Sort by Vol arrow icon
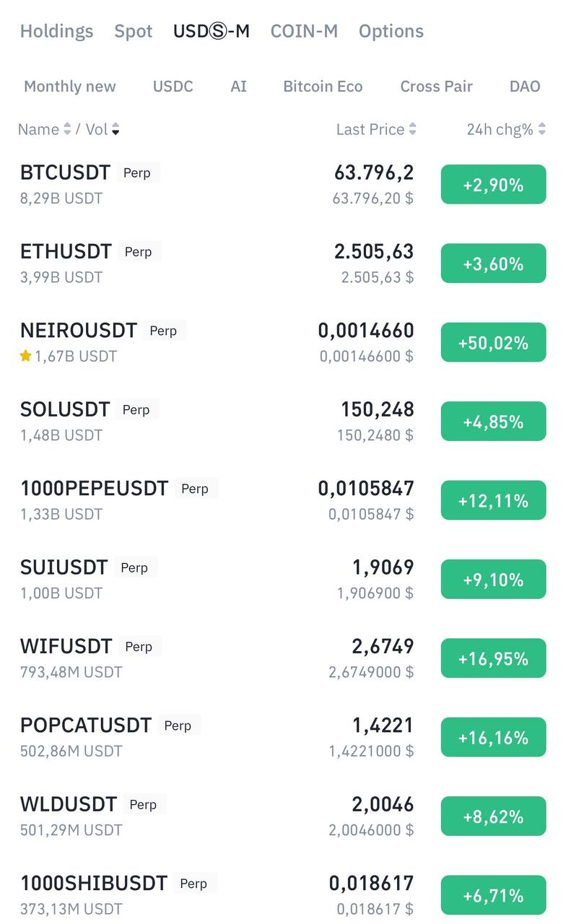 click(116, 129)
